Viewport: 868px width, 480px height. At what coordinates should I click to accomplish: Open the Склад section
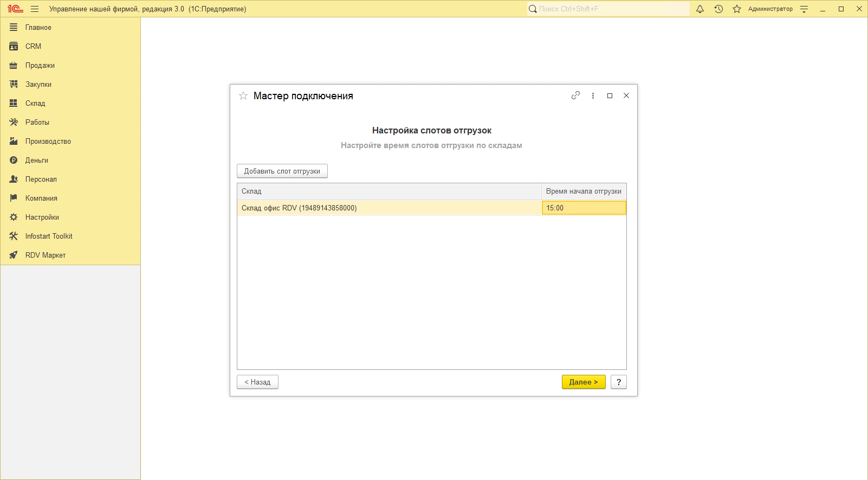point(70,103)
